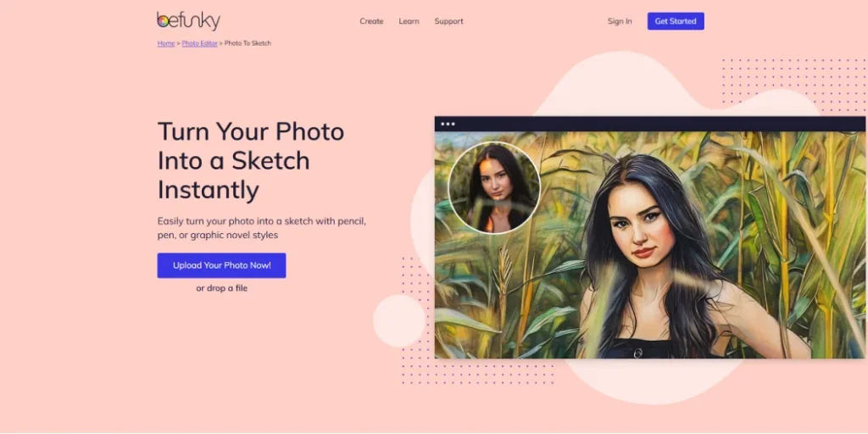Click the Get Started button
Screen dimensions: 868x434
click(676, 21)
